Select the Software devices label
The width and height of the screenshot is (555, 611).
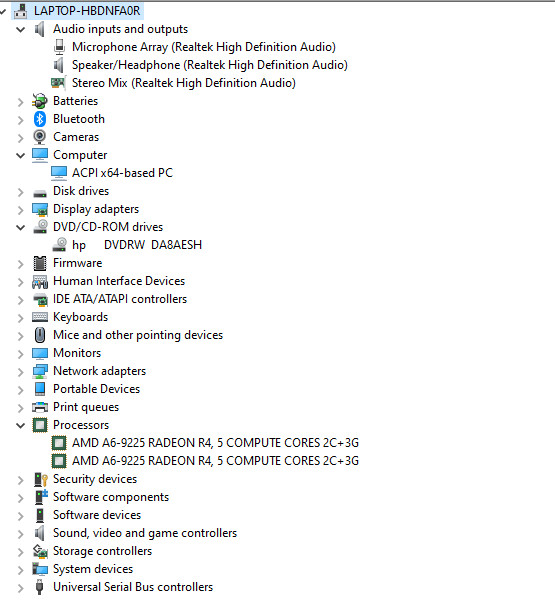click(97, 515)
